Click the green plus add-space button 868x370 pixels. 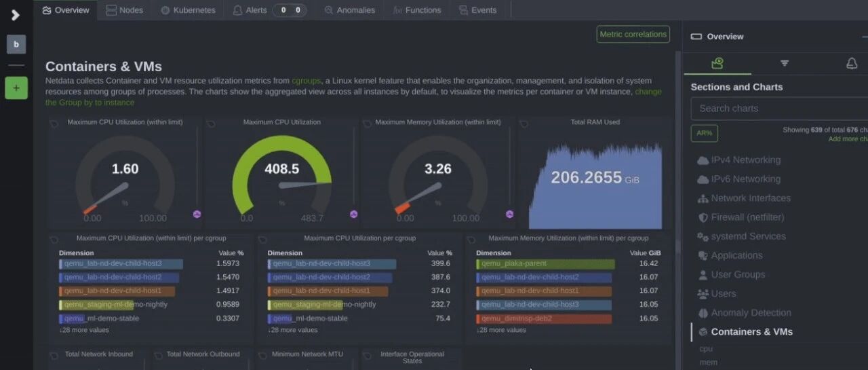click(x=16, y=88)
